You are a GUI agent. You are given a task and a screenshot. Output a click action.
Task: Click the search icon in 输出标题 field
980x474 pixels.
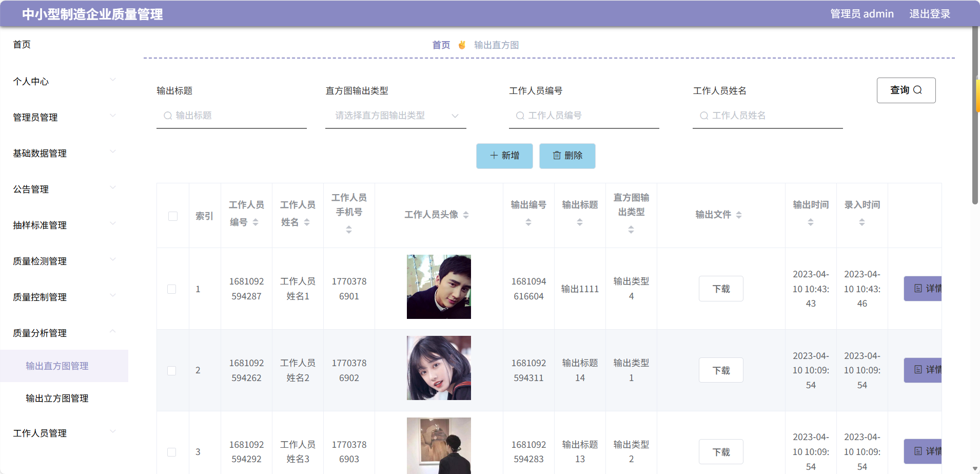click(167, 116)
